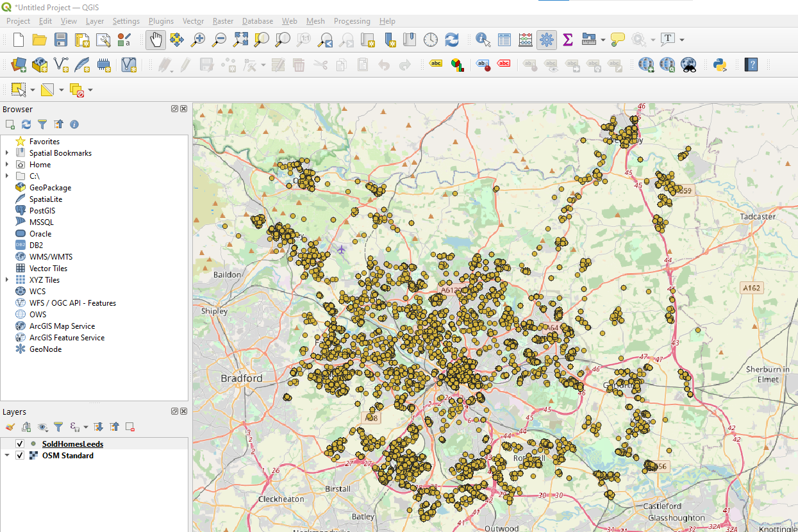Open the field calculator abacus icon
The height and width of the screenshot is (532, 798).
click(x=526, y=40)
